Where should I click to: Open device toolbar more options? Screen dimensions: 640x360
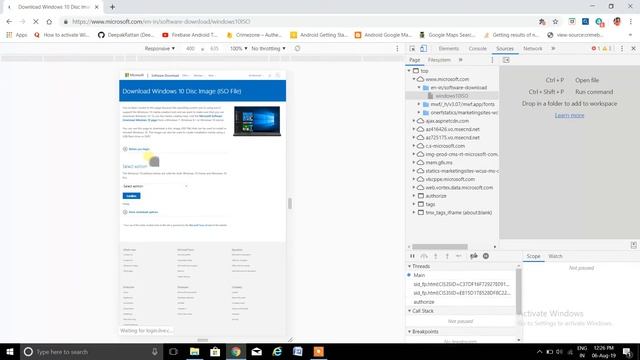(x=397, y=49)
